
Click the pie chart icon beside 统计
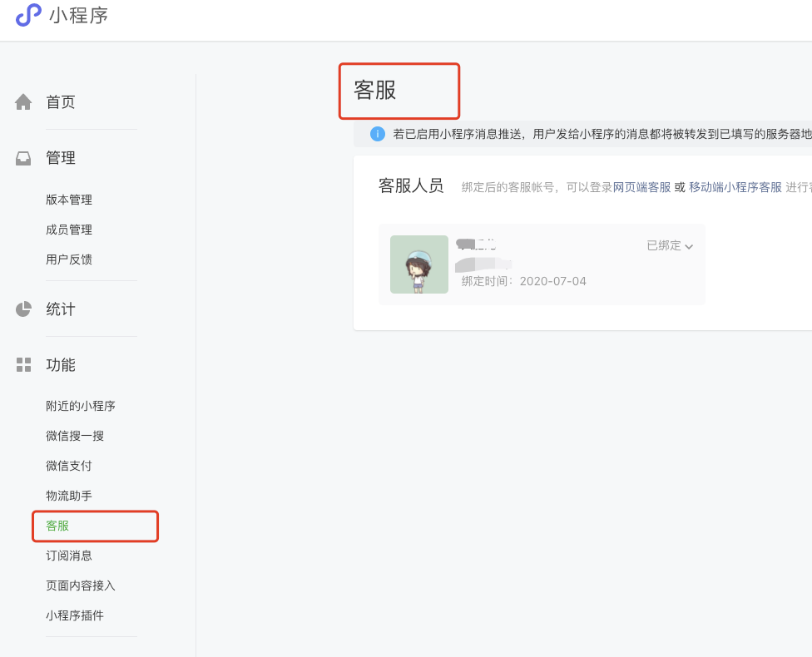click(23, 309)
